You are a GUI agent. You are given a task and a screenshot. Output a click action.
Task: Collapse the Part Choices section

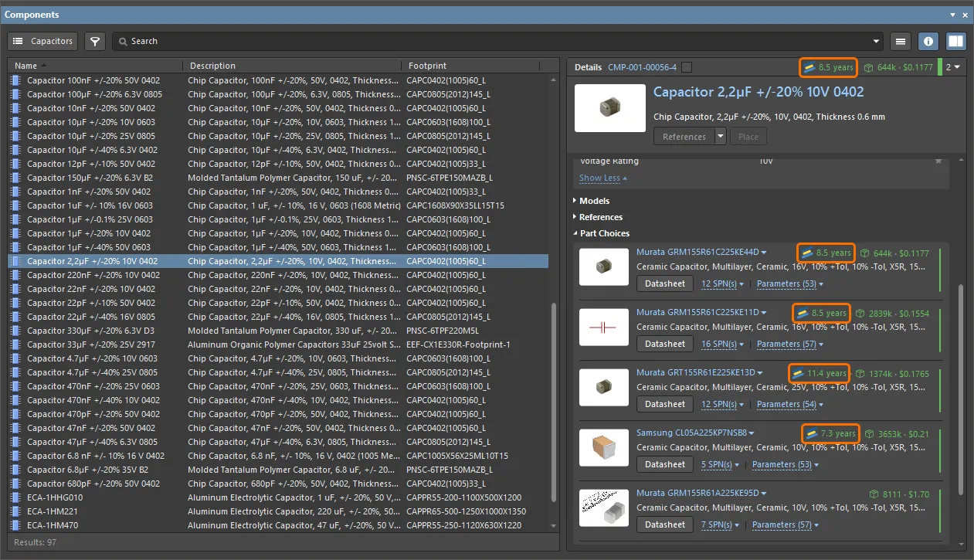click(604, 233)
